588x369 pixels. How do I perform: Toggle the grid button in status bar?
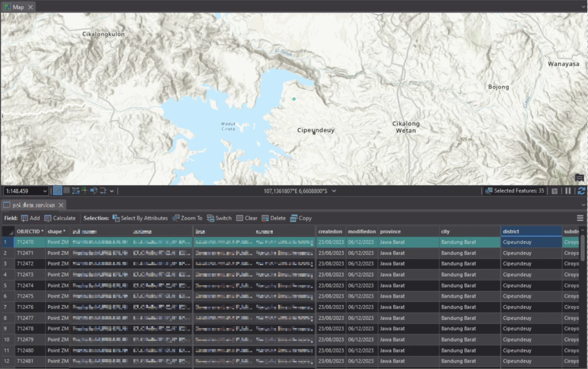tap(67, 191)
